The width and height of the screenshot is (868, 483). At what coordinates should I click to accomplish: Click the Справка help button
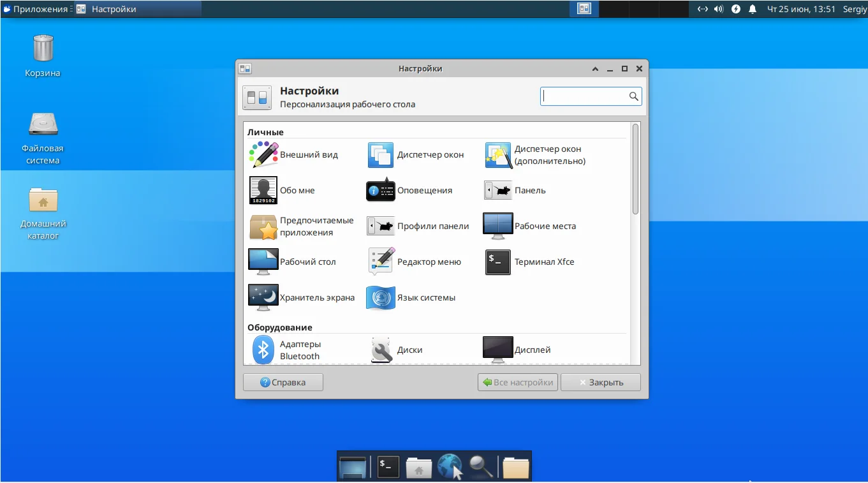click(x=283, y=382)
